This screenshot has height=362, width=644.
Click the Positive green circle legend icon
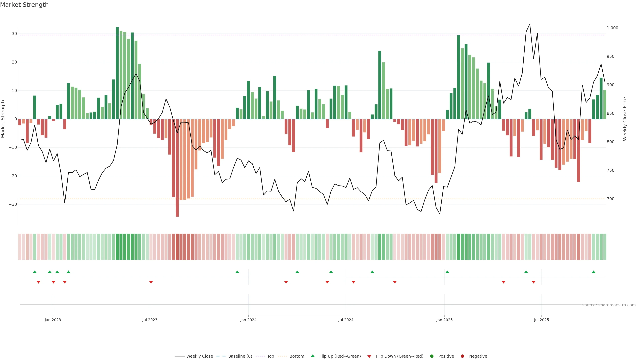pos(432,356)
